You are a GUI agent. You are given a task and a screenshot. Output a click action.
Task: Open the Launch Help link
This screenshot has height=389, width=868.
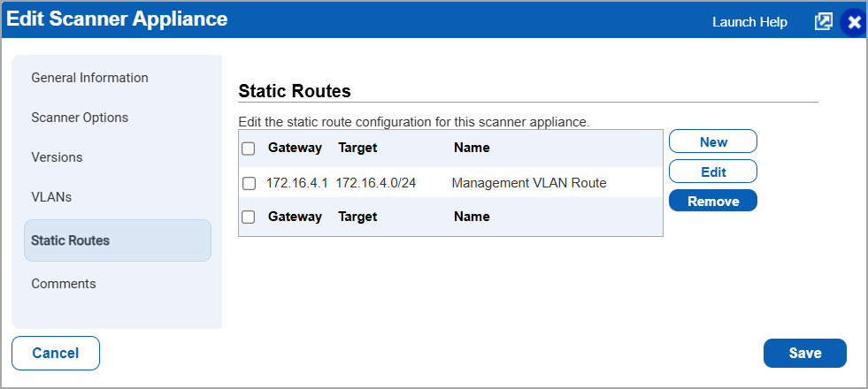[x=749, y=22]
